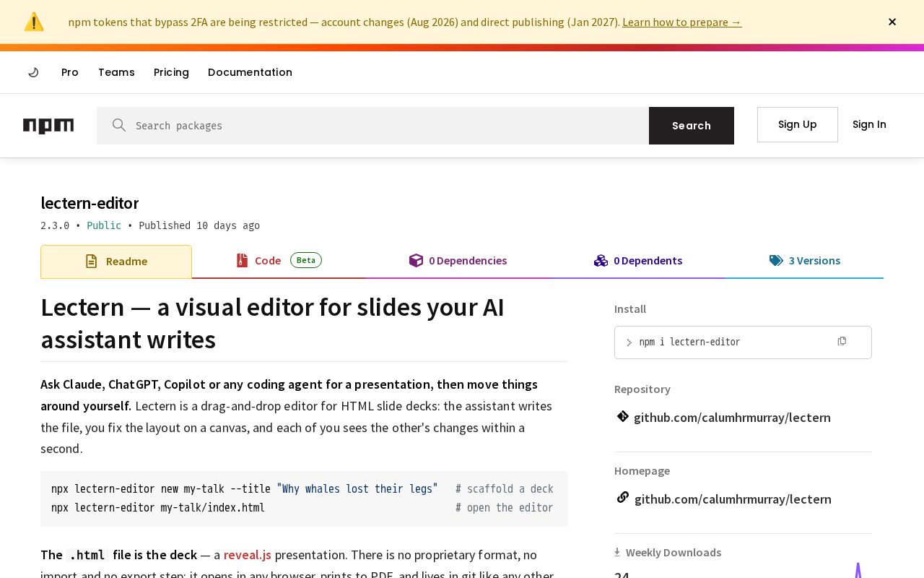This screenshot has width=924, height=578.
Task: Click the warning triangle icon in banner
Action: coord(34,22)
